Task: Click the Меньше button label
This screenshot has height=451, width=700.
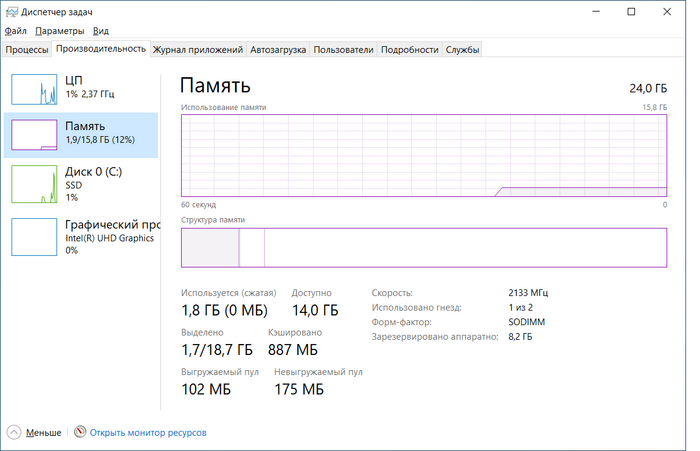Action: [x=43, y=433]
